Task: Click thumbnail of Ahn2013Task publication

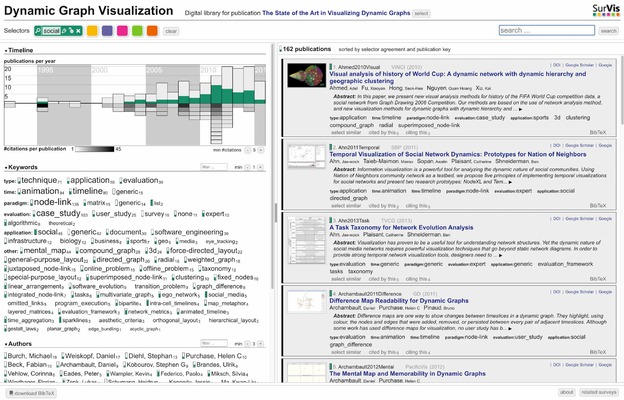Action: coord(306,241)
